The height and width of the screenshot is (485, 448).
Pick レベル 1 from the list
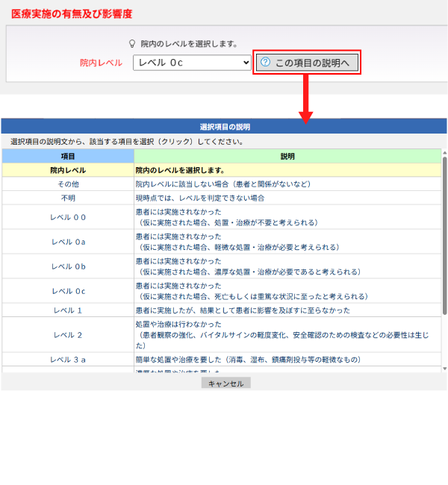[x=68, y=310]
